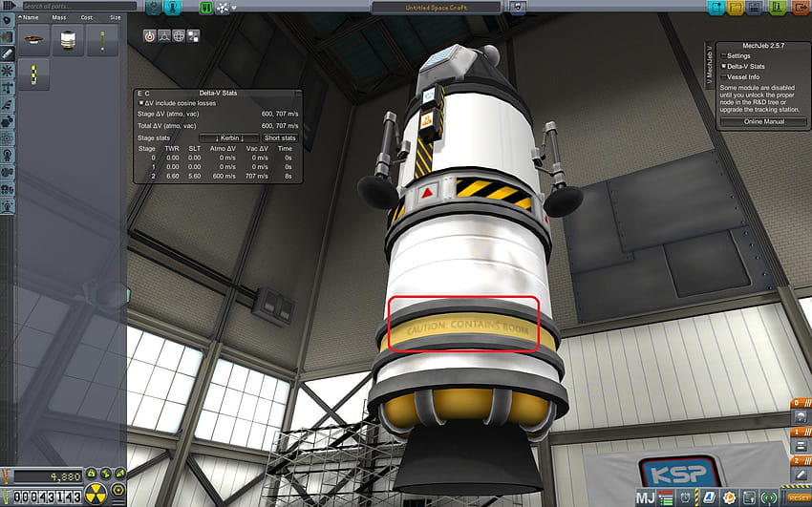This screenshot has height=507, width=812.
Task: Select the Re-root gizmo tool
Action: (x=193, y=36)
